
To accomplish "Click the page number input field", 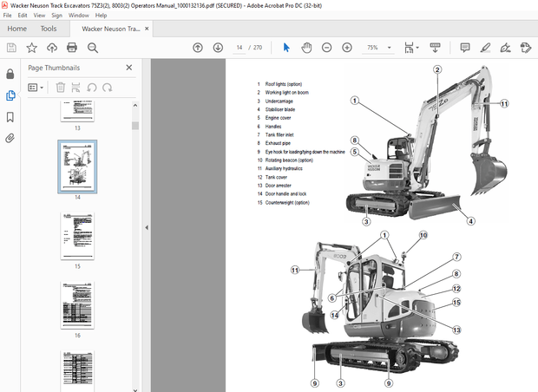I will point(239,48).
